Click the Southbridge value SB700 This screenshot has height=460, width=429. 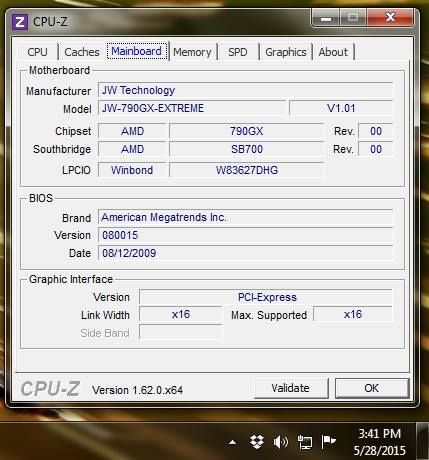[x=246, y=149]
